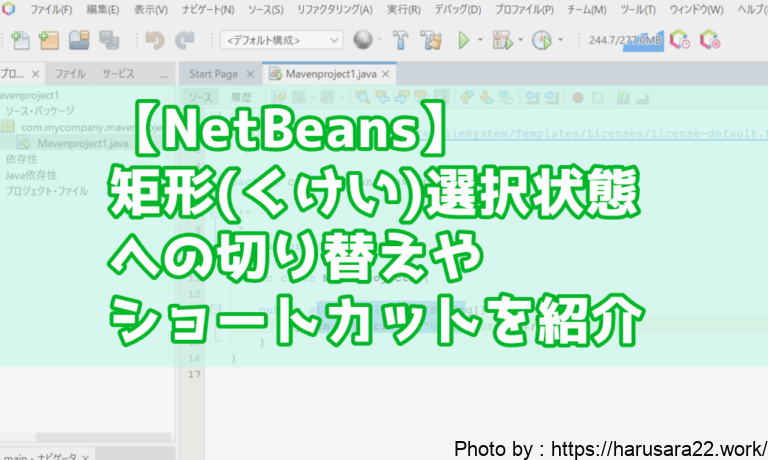Image resolution: width=768 pixels, height=460 pixels.
Task: Click the Uncomment lines icon
Action: pos(643,97)
